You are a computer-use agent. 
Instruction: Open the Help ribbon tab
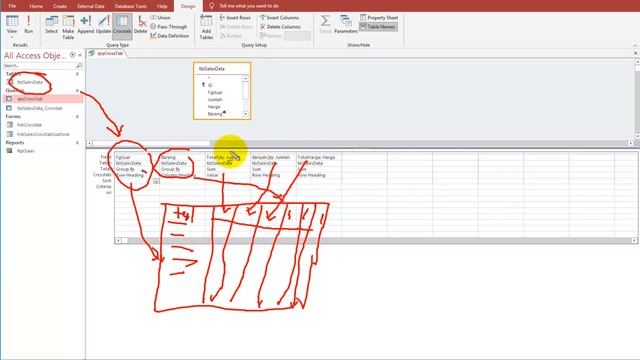(x=162, y=6)
